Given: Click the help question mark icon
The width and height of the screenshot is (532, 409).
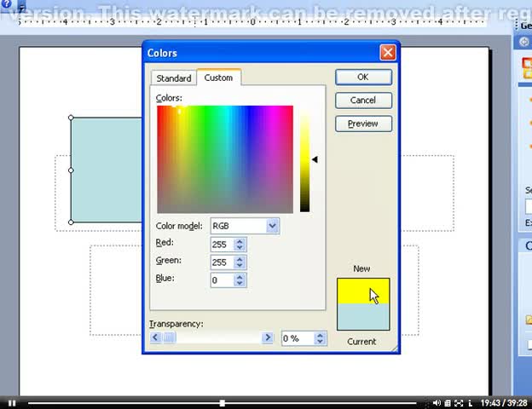Looking at the screenshot, I should click(x=6, y=3).
